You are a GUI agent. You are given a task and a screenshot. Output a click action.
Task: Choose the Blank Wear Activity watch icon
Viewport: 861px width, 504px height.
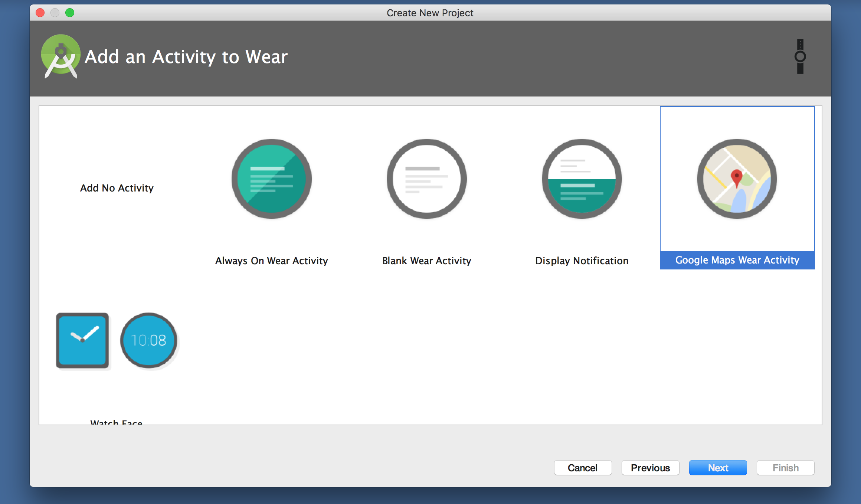tap(427, 179)
